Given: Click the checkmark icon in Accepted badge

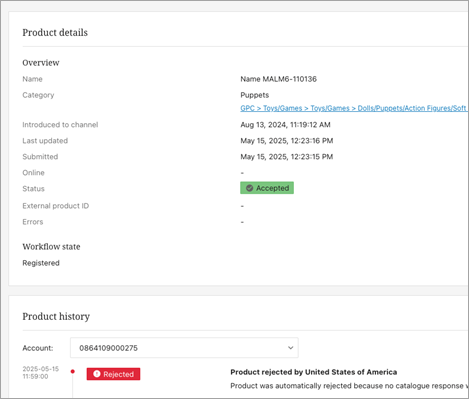Looking at the screenshot, I should click(x=249, y=188).
